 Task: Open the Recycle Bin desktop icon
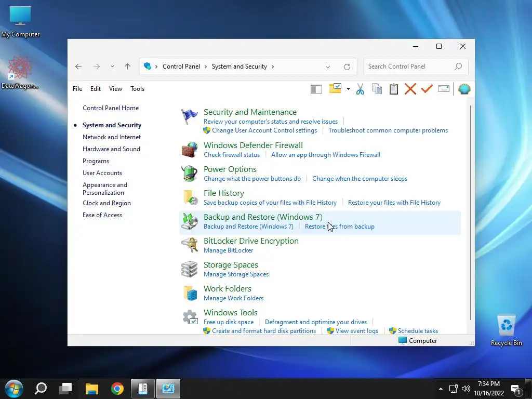pos(506,330)
